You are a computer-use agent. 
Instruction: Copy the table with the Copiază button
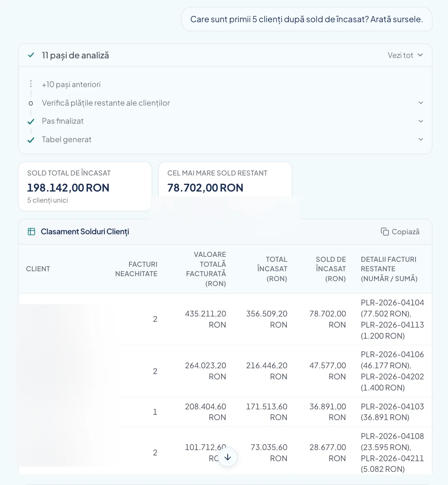tap(400, 232)
